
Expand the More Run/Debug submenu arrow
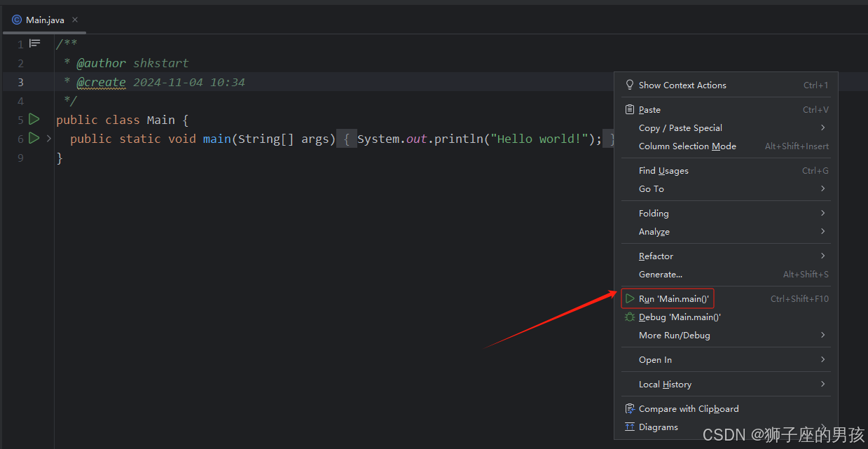tap(822, 335)
